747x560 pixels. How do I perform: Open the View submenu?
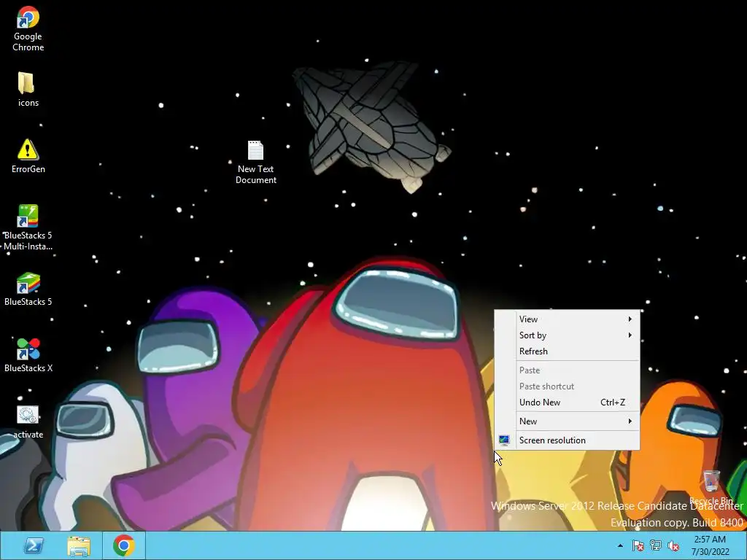click(x=567, y=319)
